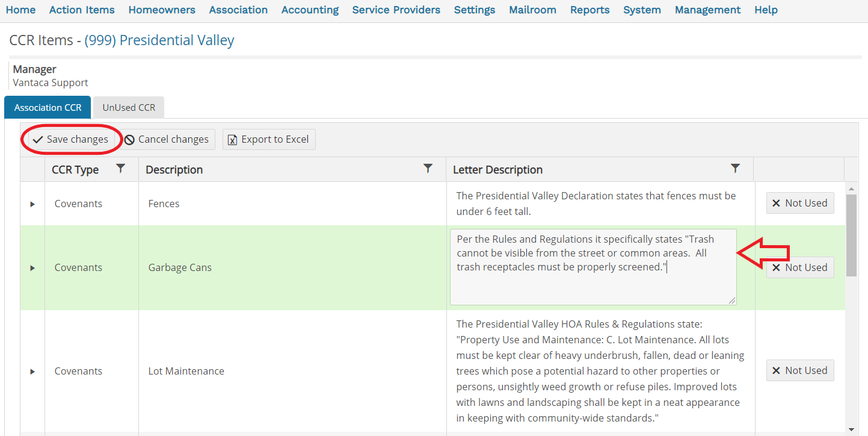Image resolution: width=868 pixels, height=436 pixels.
Task: Click the Letter Description filter funnel icon
Action: 735,169
